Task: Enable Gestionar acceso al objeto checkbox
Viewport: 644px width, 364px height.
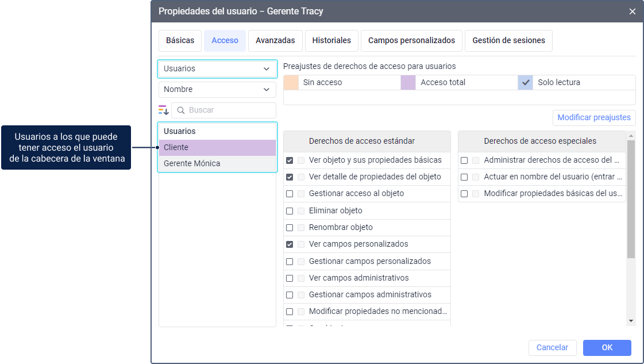Action: point(290,194)
